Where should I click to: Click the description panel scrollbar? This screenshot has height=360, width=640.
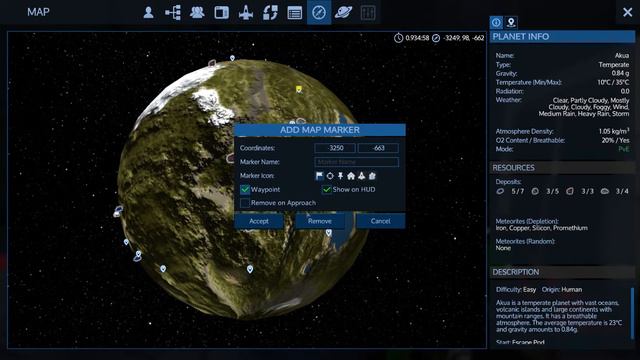[632, 313]
